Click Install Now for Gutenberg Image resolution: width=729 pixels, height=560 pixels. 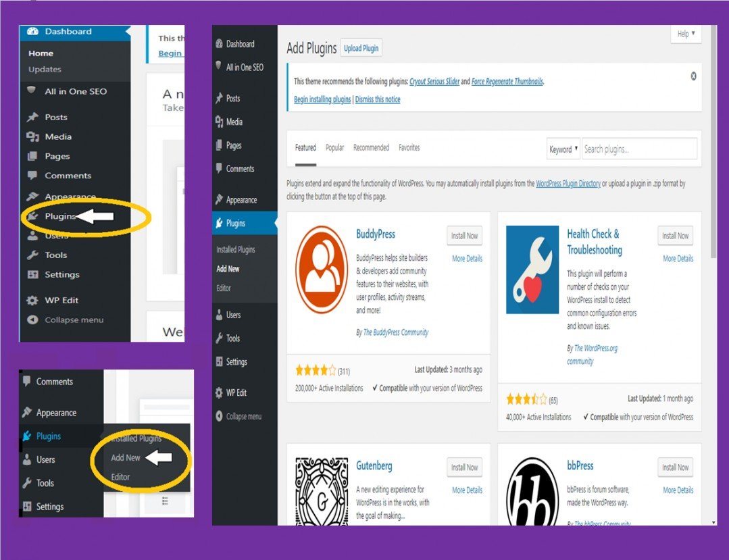tap(464, 467)
